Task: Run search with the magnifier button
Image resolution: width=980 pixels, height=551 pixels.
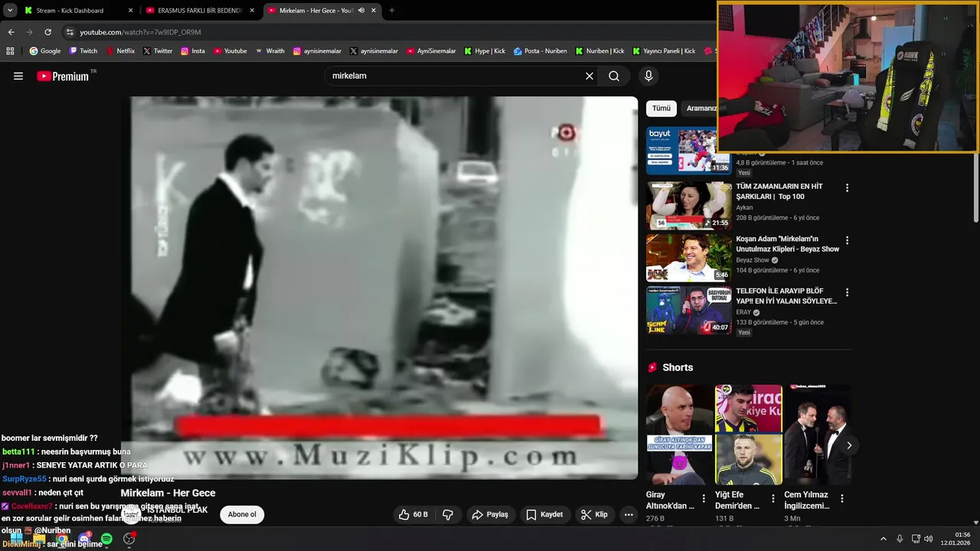Action: [x=614, y=76]
